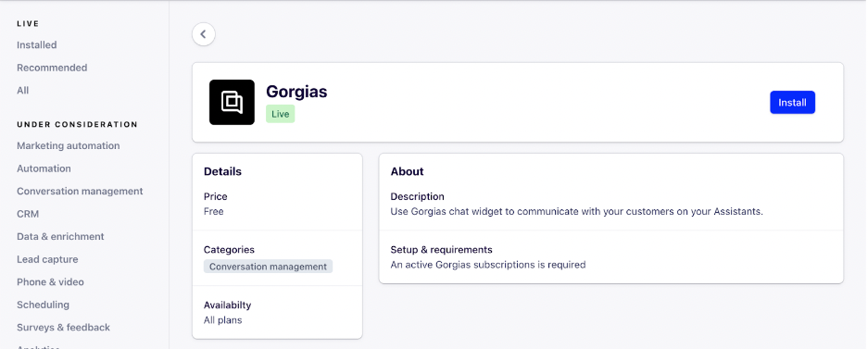
Task: Show All live apps
Action: tap(23, 90)
